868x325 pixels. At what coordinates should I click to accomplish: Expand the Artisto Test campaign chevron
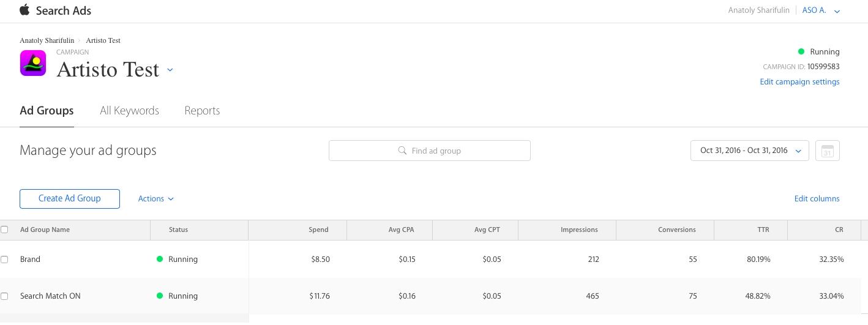[170, 70]
